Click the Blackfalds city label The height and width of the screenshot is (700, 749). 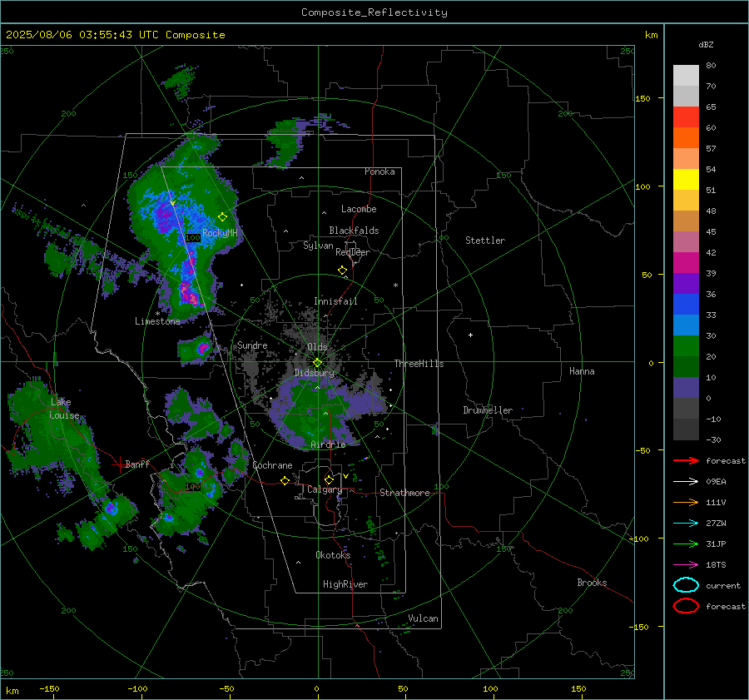click(354, 231)
